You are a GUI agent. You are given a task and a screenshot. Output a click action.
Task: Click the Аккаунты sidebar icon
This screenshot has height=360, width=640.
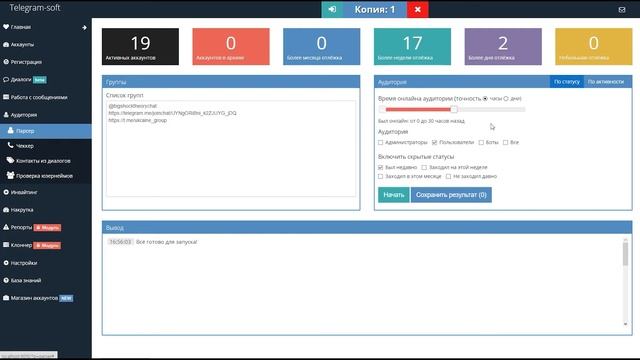(6, 44)
